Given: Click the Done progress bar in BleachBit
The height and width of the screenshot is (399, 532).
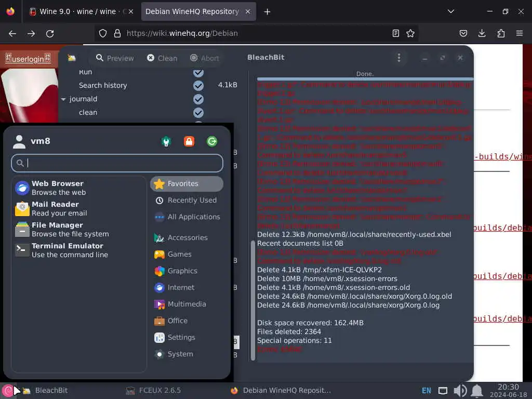Looking at the screenshot, I should 365,79.
